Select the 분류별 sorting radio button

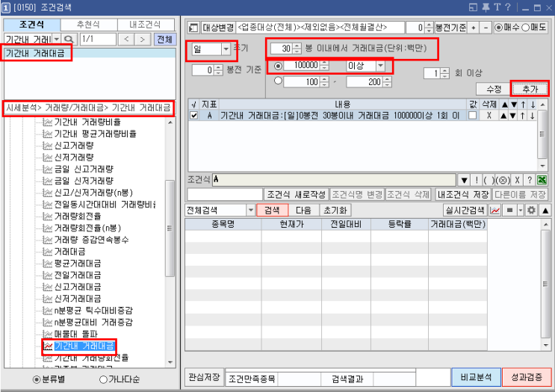pos(37,379)
